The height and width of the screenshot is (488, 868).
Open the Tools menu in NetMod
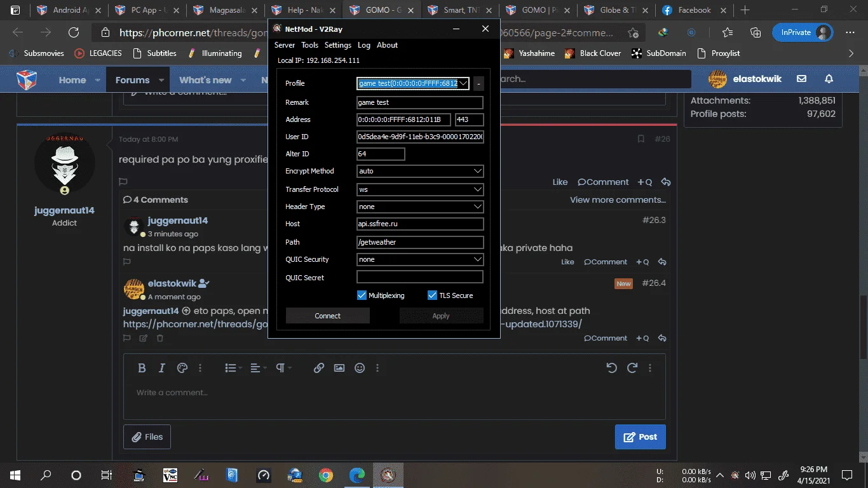point(310,45)
